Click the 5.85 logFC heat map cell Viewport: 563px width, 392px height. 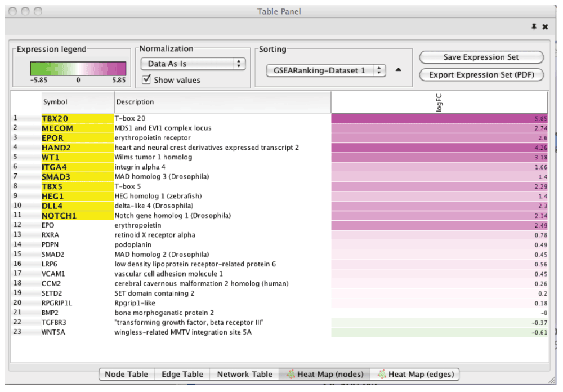pos(440,119)
